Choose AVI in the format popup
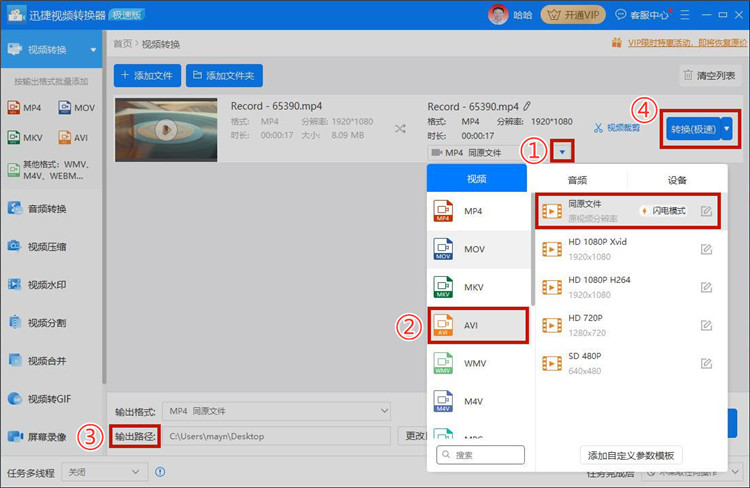The image size is (750, 488). (x=479, y=325)
